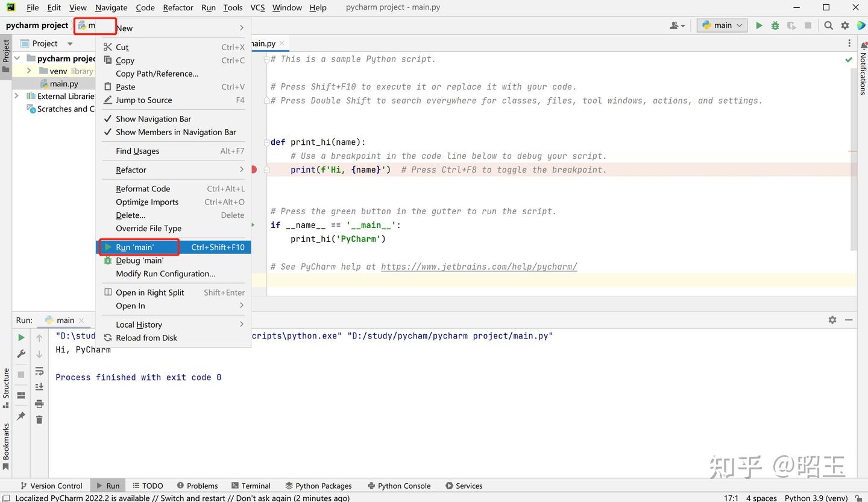Open the main run configuration dropdown
This screenshot has height=502, width=868.
point(722,25)
